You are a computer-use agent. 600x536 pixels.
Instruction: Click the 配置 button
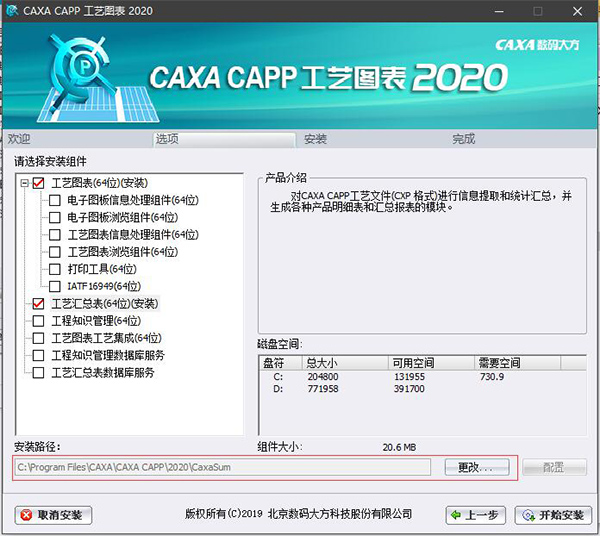coord(554,467)
